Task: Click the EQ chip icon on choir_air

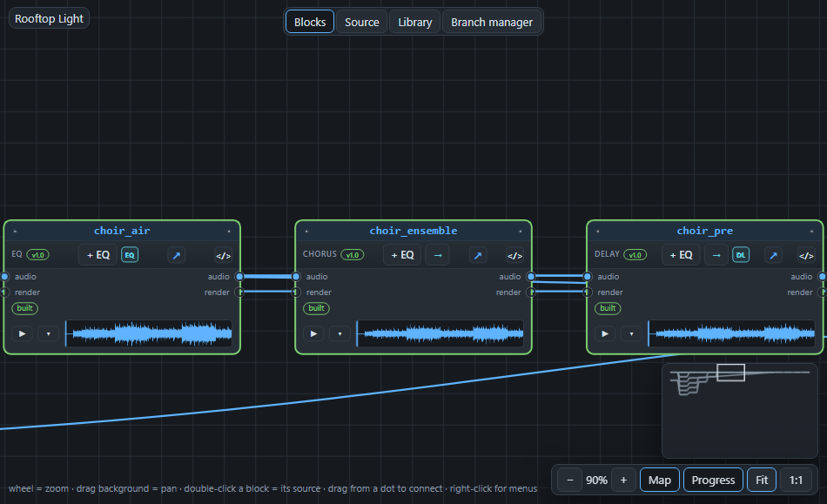Action: 130,255
